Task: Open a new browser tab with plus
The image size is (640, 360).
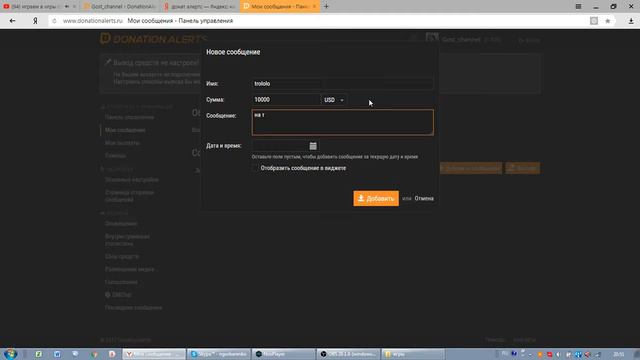Action: pos(326,6)
